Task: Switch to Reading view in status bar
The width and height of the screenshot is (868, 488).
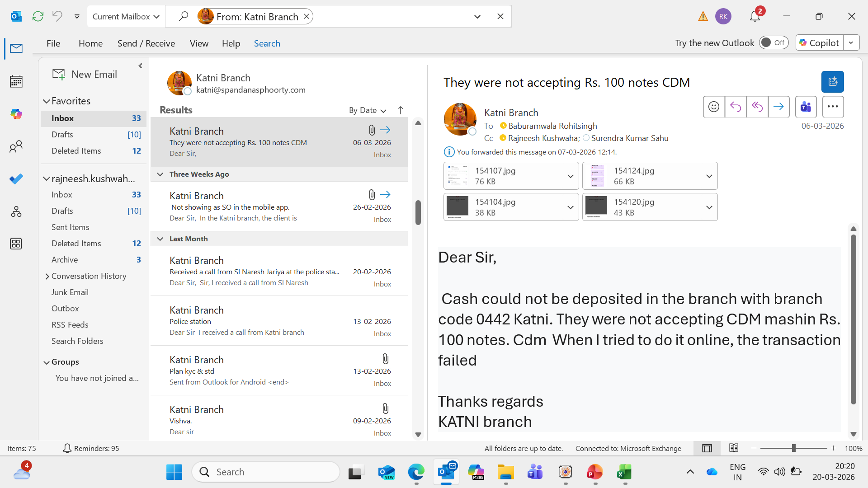Action: coord(734,448)
